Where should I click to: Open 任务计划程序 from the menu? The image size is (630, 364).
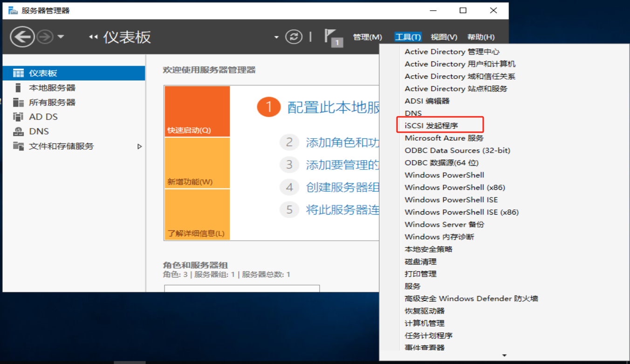[428, 335]
